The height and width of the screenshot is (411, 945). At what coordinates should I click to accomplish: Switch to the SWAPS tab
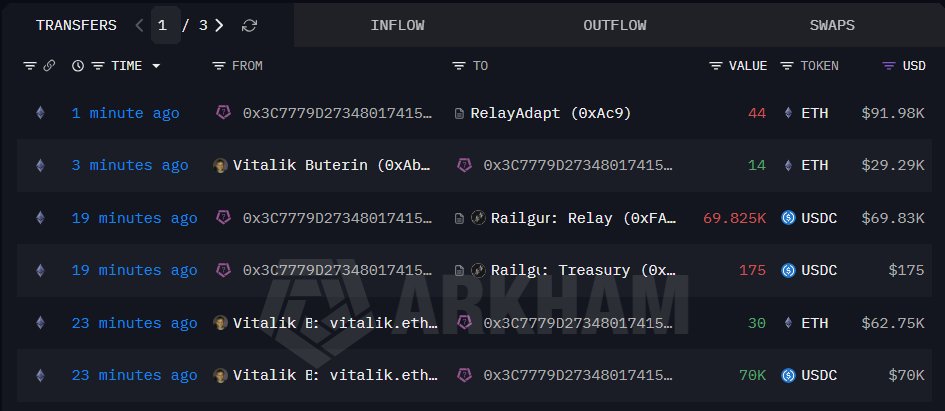point(831,25)
